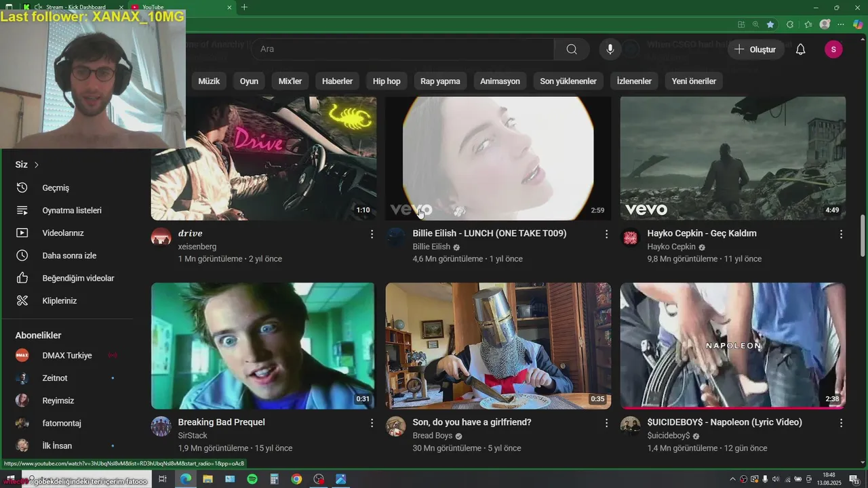
Task: Open the account avatar with letter S
Action: pos(833,49)
